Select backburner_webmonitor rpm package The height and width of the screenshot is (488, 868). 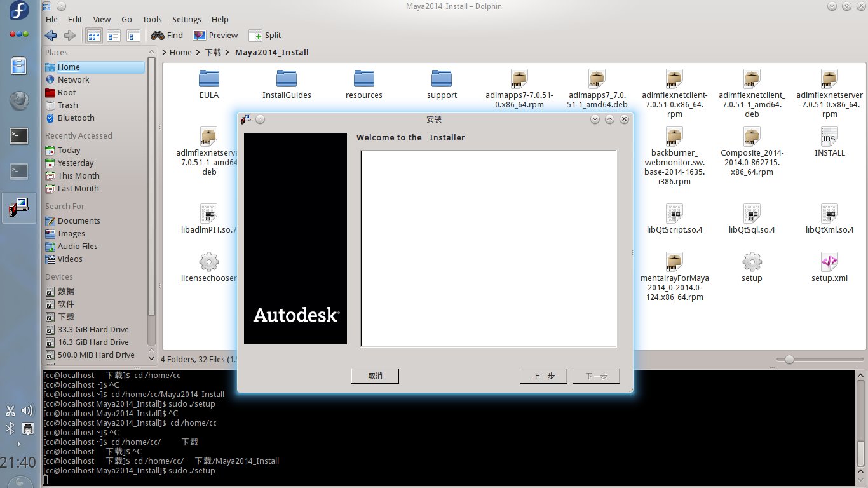[674, 156]
